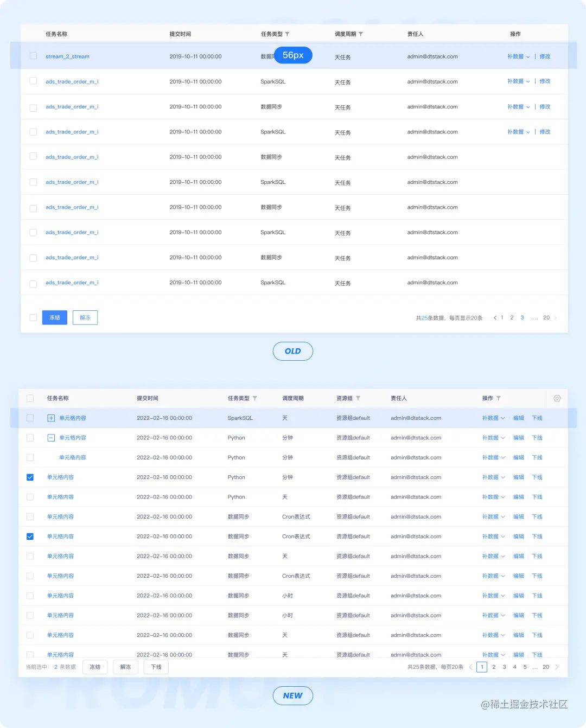Click 编辑 in the checked Cron表达式 row
586x728 pixels.
click(519, 537)
